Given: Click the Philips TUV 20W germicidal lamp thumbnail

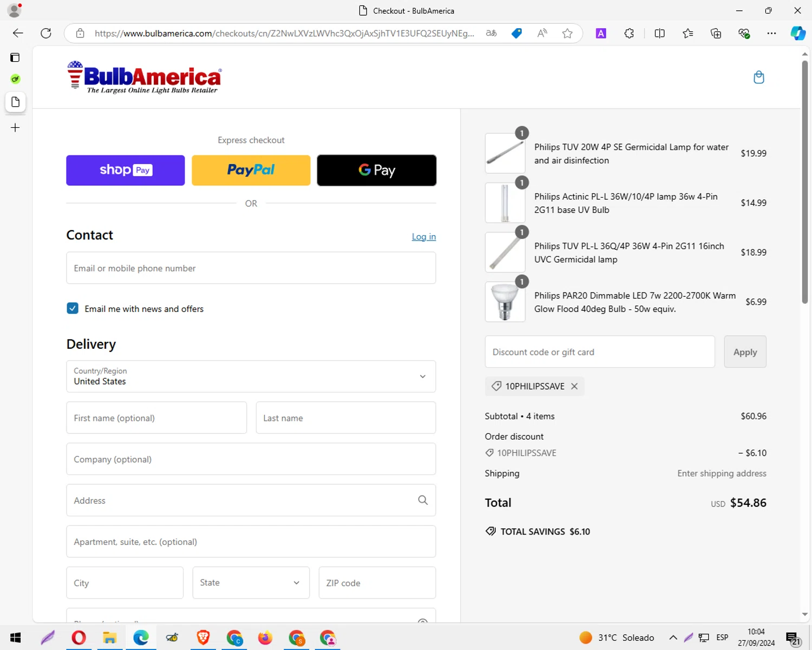Looking at the screenshot, I should pos(505,153).
